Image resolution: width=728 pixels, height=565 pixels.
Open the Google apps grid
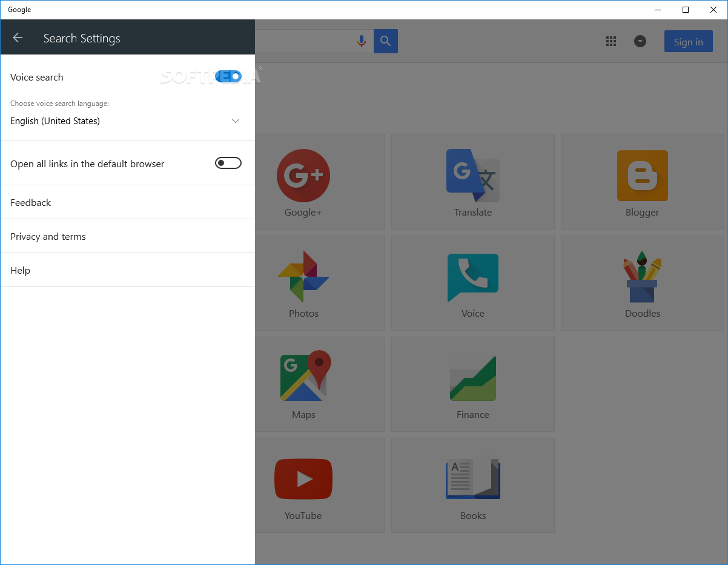click(x=611, y=41)
